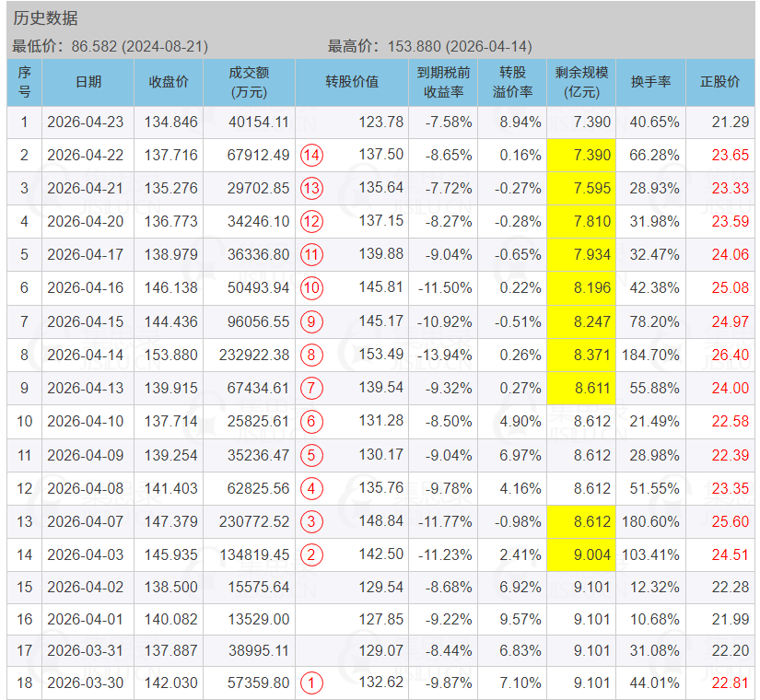
Task: Click the 正股价 column header
Action: pos(719,82)
